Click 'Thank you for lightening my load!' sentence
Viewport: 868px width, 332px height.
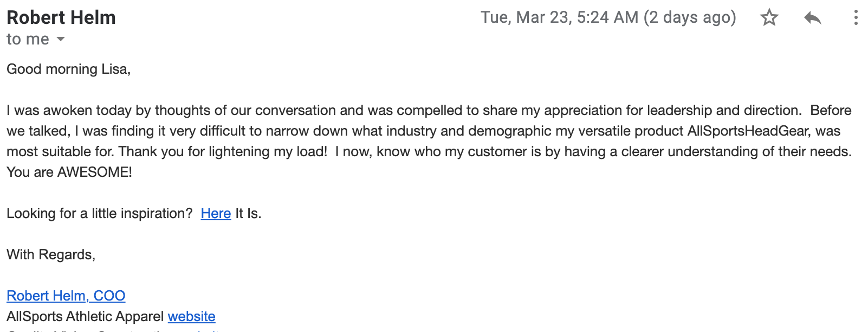tap(223, 151)
